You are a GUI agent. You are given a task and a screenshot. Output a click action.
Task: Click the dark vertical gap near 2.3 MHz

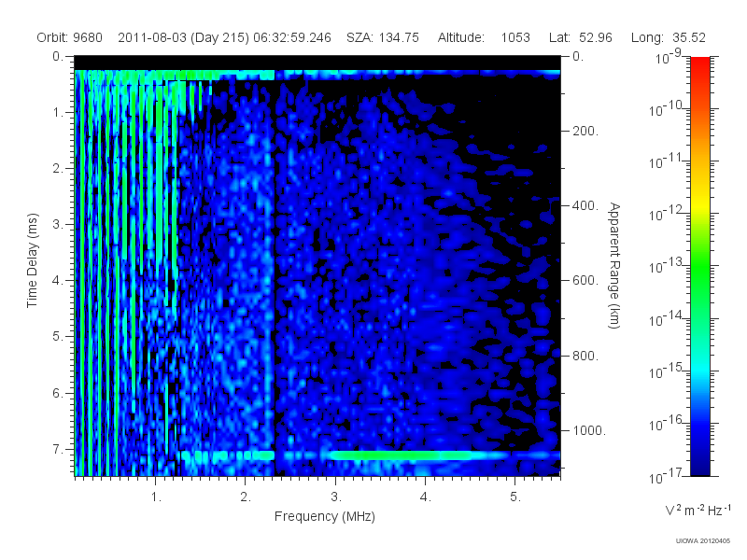click(275, 276)
